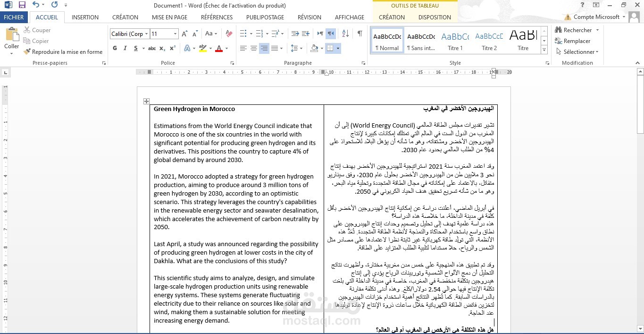This screenshot has height=334, width=644.
Task: Click the text effects A icon
Action: coord(187,48)
